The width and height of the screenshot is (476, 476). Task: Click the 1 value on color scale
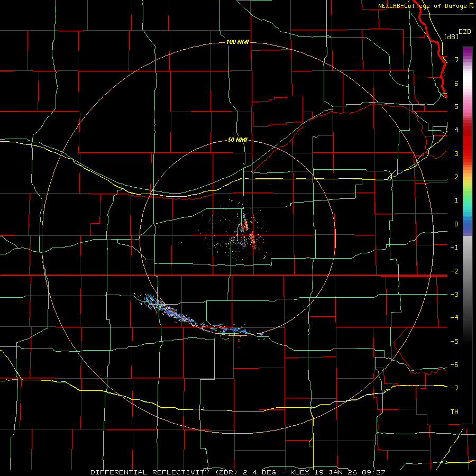point(456,200)
